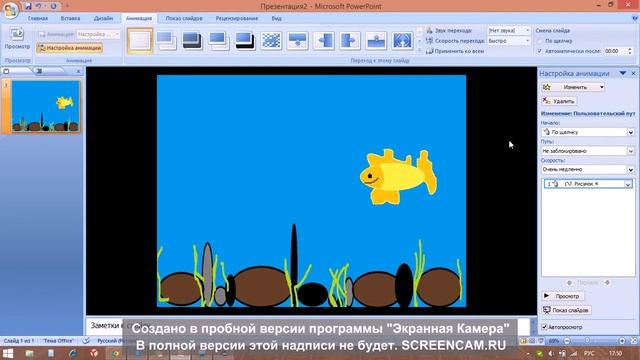
Task: Select the dissolve checkerboard transition
Action: [271, 40]
